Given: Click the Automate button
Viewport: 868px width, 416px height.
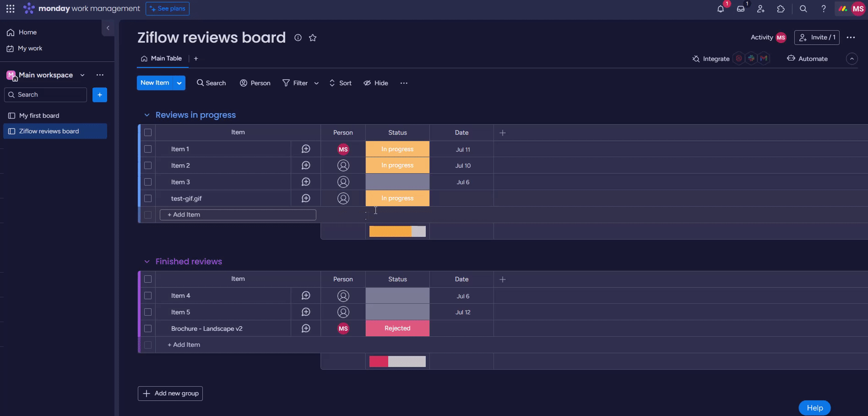Looking at the screenshot, I should click(x=807, y=59).
